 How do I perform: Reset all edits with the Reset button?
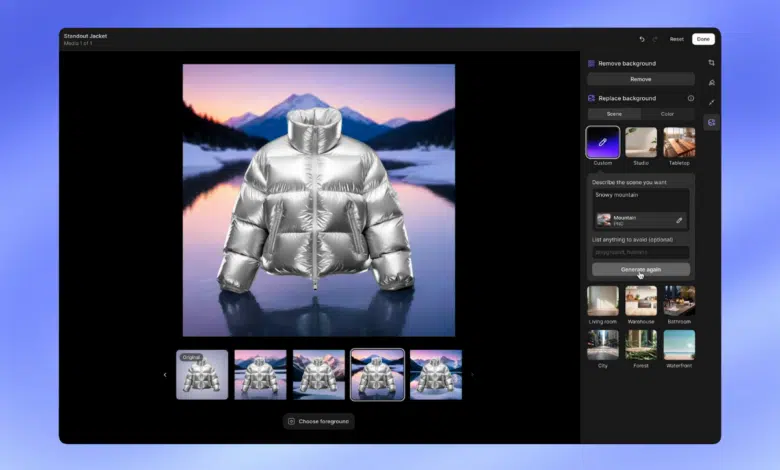tap(677, 39)
